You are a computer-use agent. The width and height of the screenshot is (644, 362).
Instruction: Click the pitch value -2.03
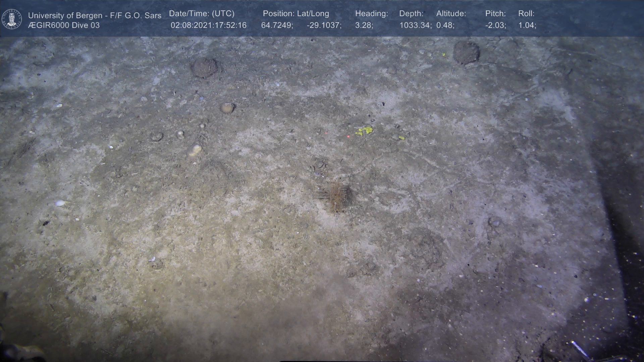(495, 25)
